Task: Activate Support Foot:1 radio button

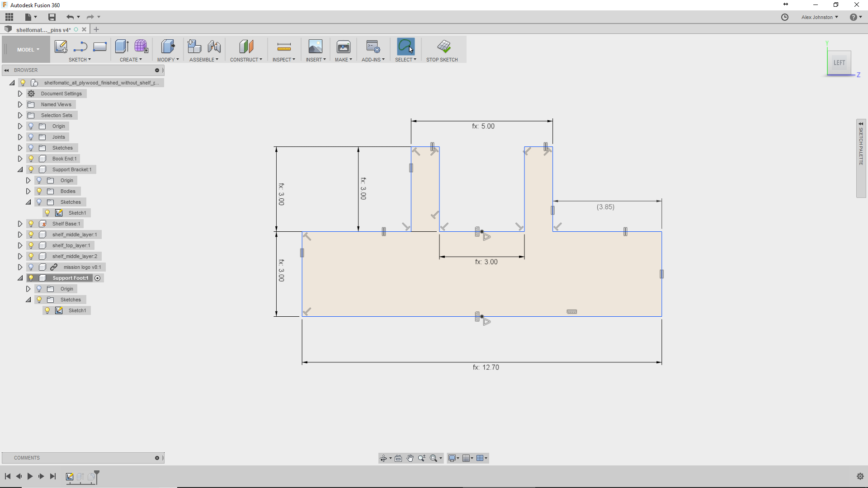Action: (x=98, y=278)
